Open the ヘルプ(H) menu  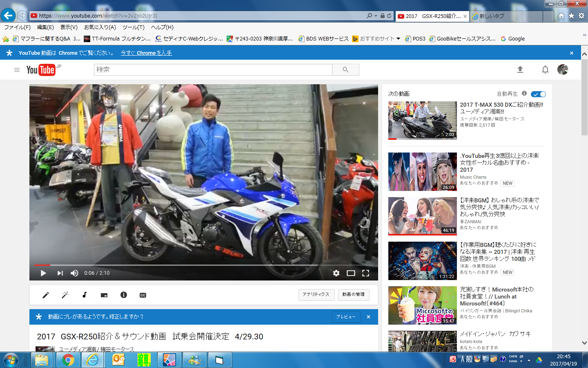pos(162,27)
